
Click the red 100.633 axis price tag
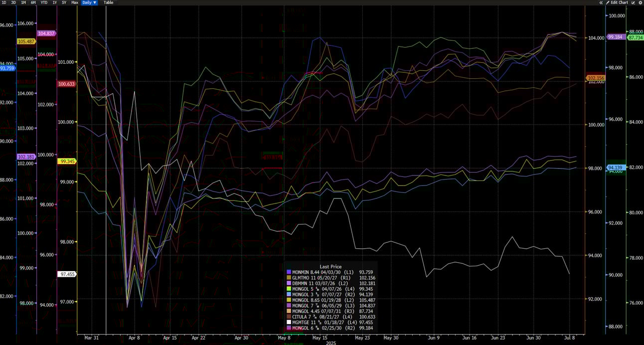pyautogui.click(x=67, y=84)
